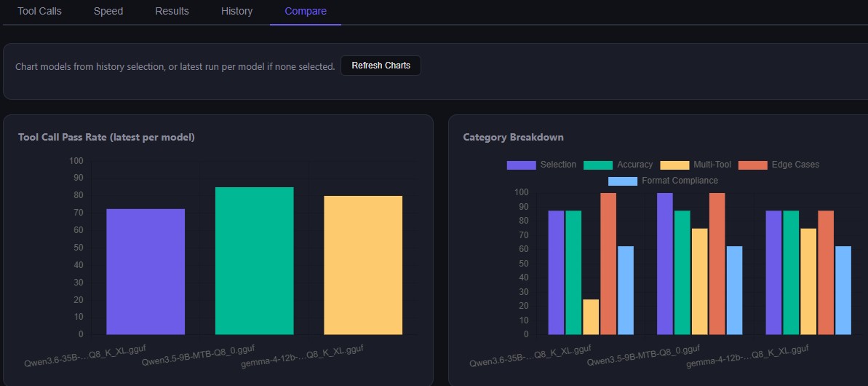The height and width of the screenshot is (386, 868).
Task: Click the Tool Call Pass Rate chart title
Action: click(106, 138)
